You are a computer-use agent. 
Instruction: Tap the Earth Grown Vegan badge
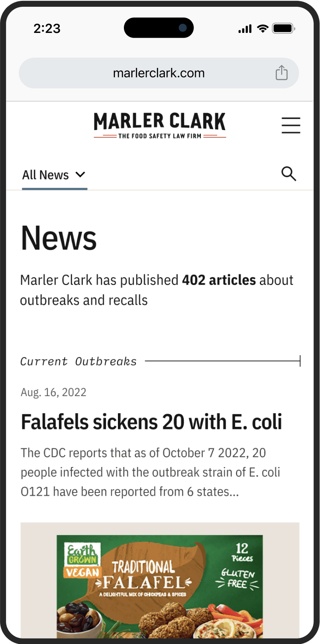point(82,560)
